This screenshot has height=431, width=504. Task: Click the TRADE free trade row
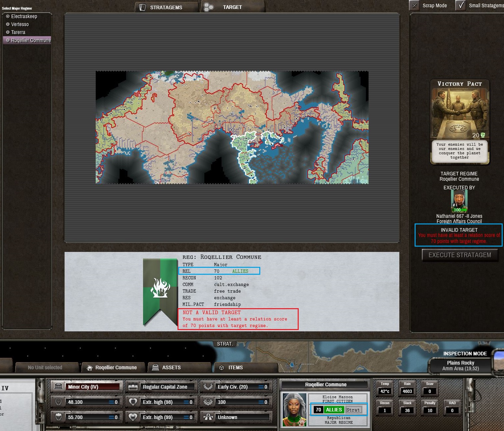coord(212,291)
